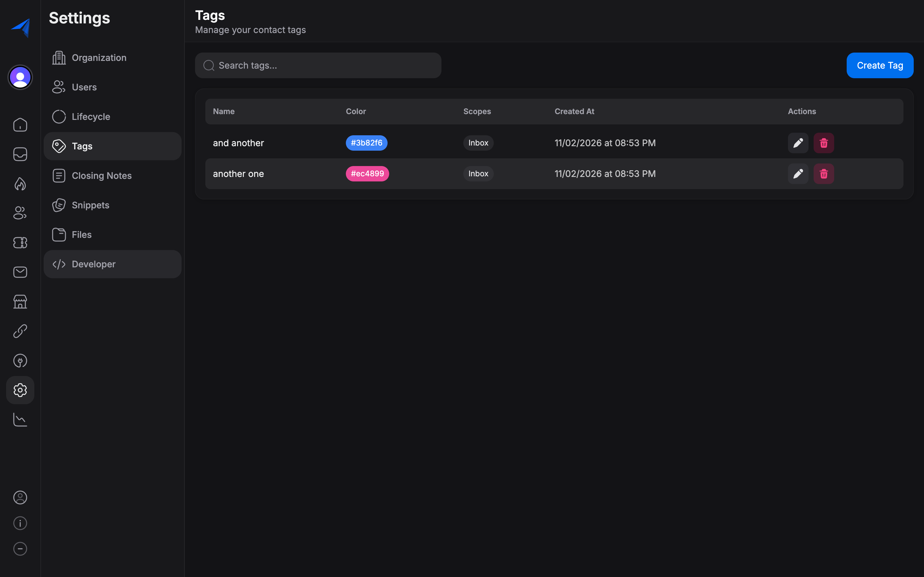The height and width of the screenshot is (577, 924).
Task: Click the #ec4899 pink color badge
Action: 367,174
